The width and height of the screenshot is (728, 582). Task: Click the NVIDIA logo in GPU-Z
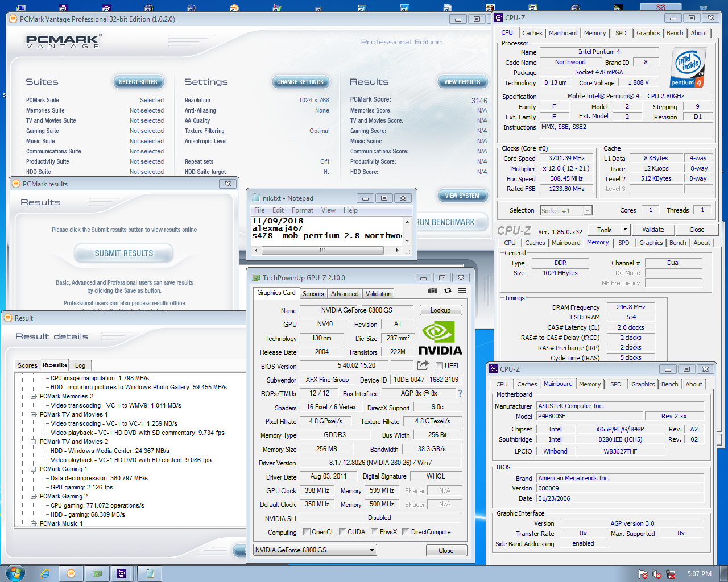(440, 338)
